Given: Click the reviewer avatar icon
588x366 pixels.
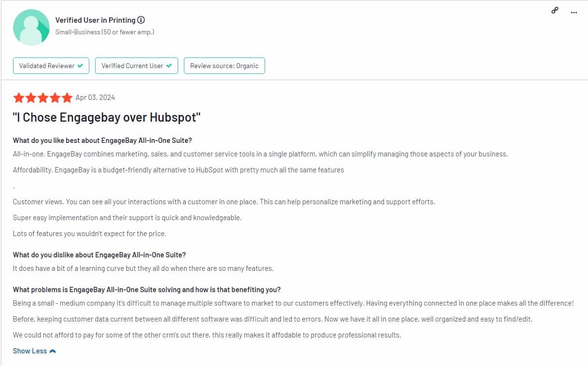Looking at the screenshot, I should [31, 27].
